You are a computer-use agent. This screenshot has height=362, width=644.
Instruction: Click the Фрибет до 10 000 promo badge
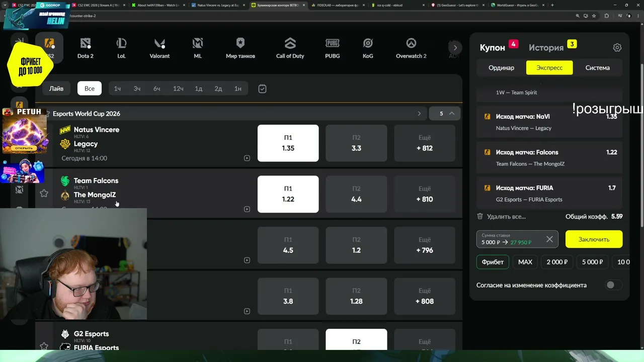click(x=30, y=65)
